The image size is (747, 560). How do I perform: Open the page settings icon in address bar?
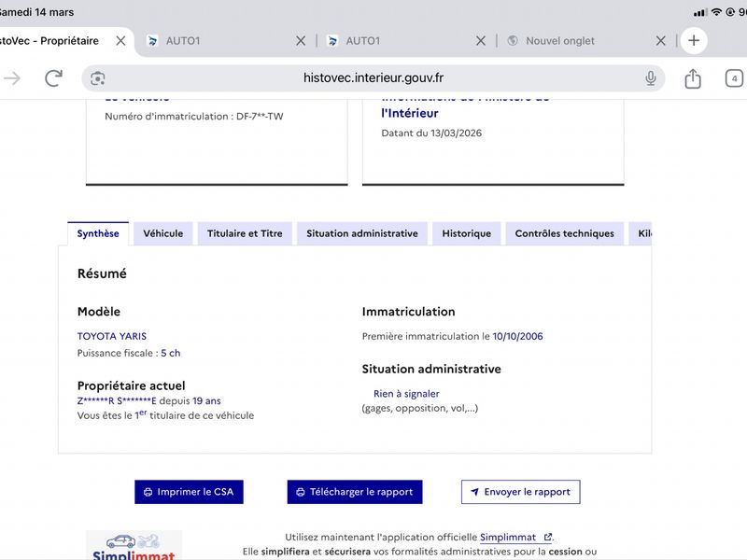(98, 78)
